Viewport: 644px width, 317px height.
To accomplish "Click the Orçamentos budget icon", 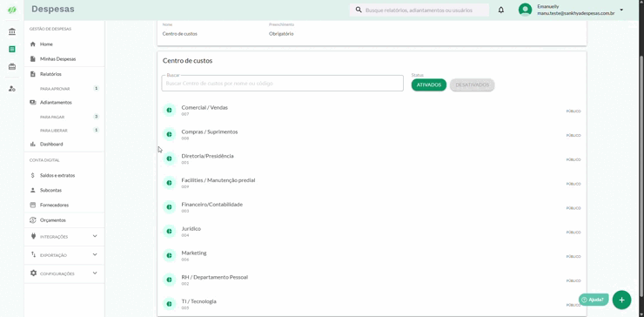I will click(x=33, y=220).
